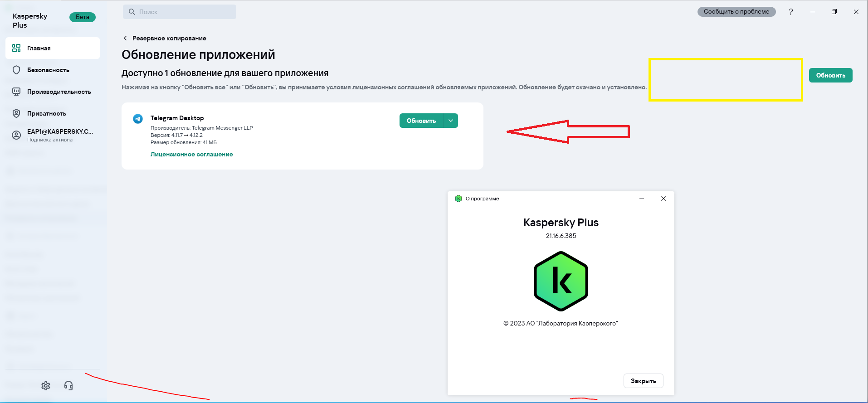Click the Главная grid icon
The image size is (868, 403).
pyautogui.click(x=16, y=48)
